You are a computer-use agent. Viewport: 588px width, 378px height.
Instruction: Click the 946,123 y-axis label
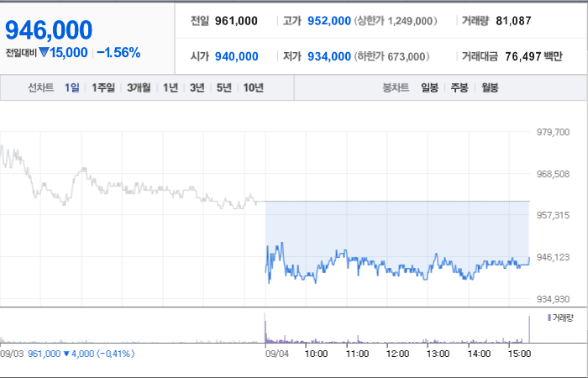click(x=553, y=257)
